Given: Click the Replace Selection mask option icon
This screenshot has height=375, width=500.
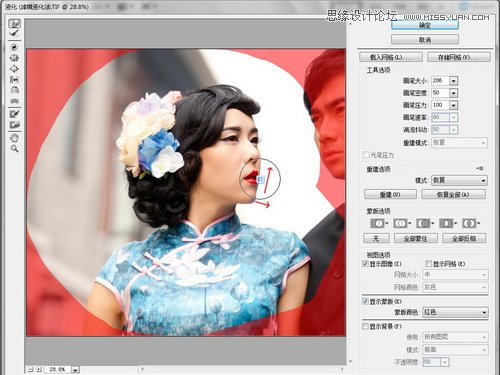Looking at the screenshot, I should pos(379,223).
